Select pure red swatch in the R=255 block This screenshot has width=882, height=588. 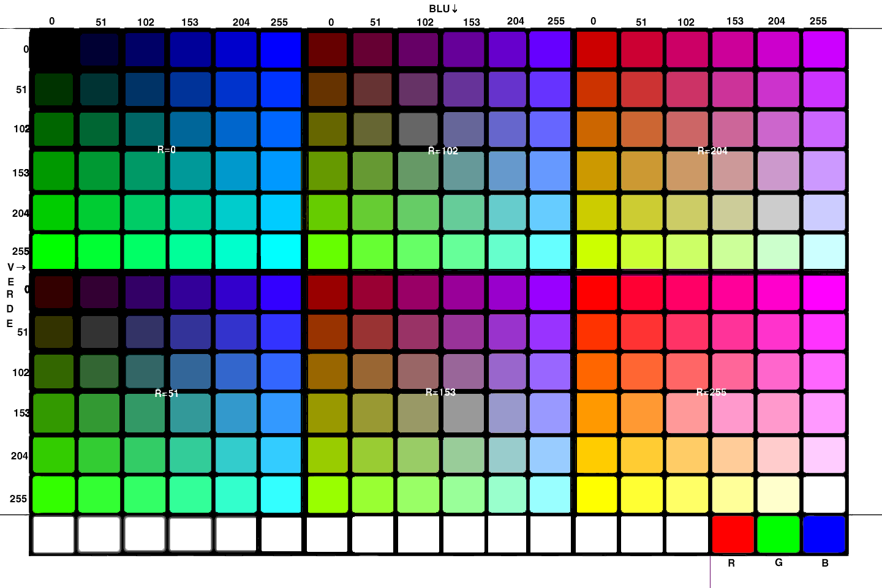597,292
